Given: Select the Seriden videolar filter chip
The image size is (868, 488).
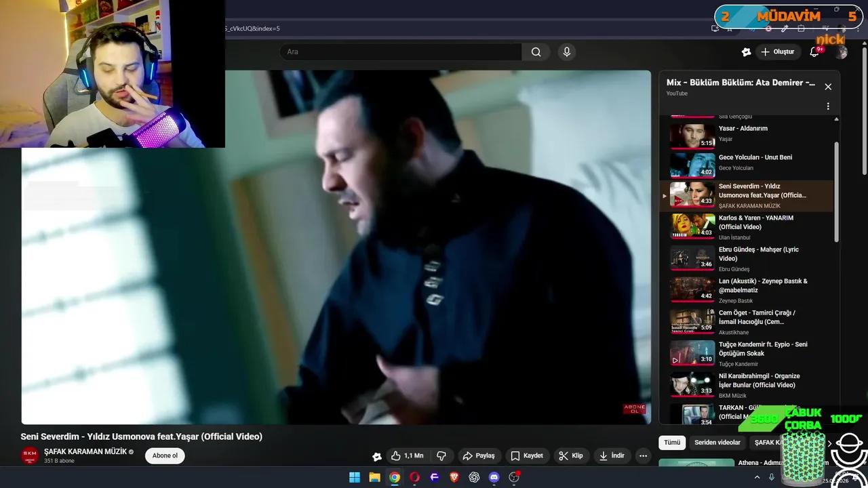Looking at the screenshot, I should [717, 443].
